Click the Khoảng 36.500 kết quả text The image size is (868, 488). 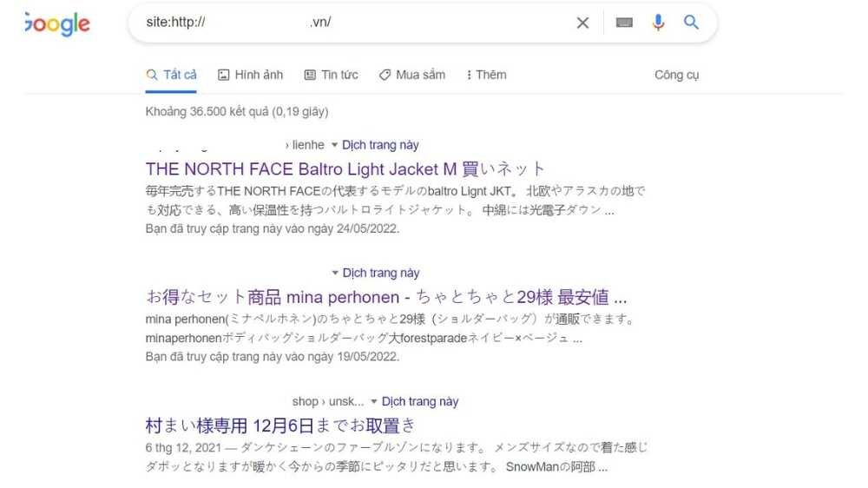[x=237, y=112]
